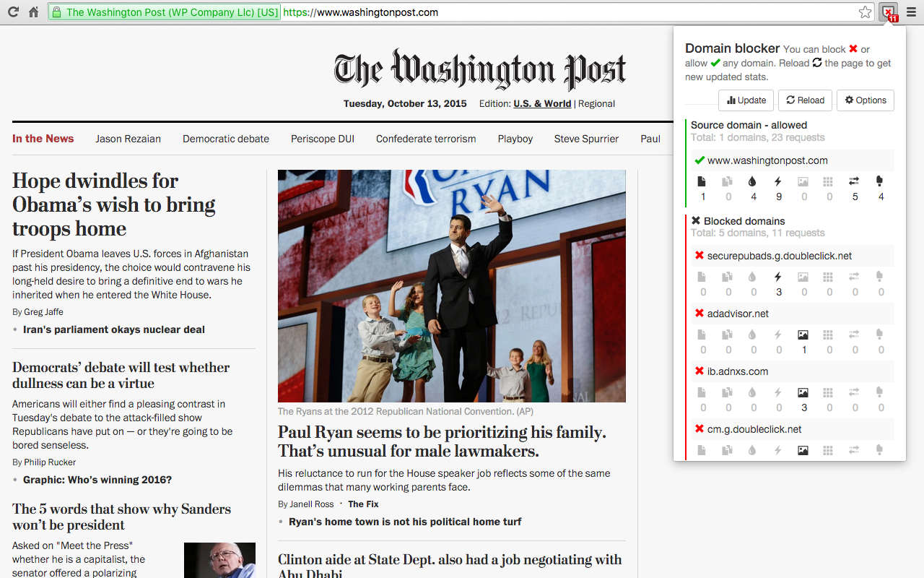Click Reload button in Domain blocker
The height and width of the screenshot is (578, 924).
click(805, 100)
